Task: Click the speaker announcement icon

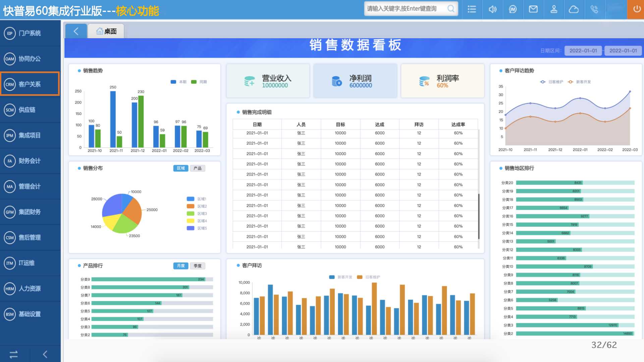Action: [492, 9]
